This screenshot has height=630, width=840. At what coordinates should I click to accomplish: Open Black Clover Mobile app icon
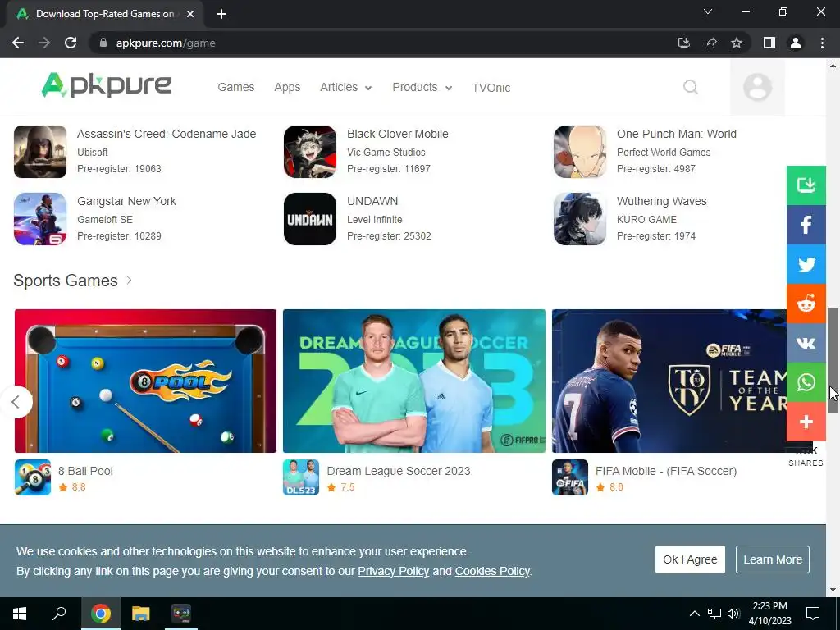pyautogui.click(x=309, y=152)
